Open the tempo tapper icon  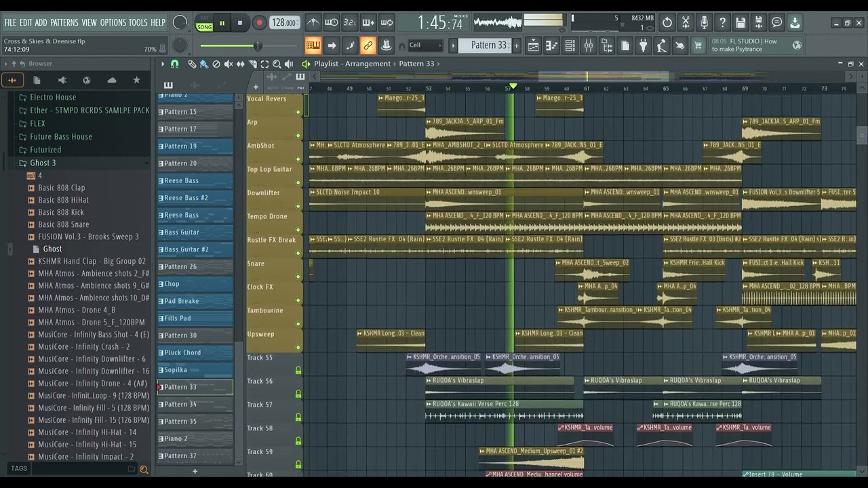[661, 46]
